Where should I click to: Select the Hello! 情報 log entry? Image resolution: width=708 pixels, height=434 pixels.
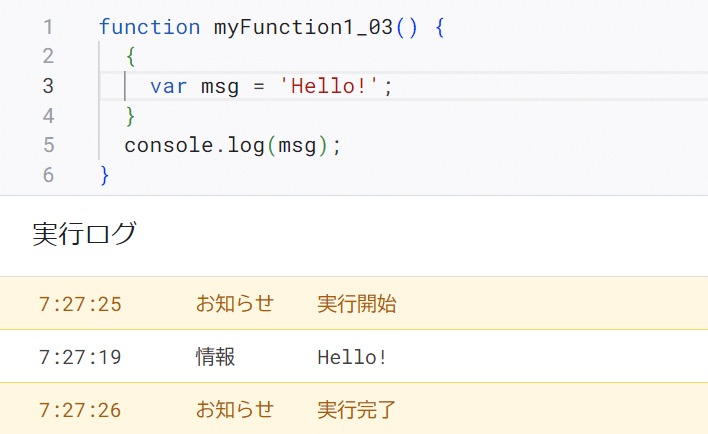(x=354, y=356)
